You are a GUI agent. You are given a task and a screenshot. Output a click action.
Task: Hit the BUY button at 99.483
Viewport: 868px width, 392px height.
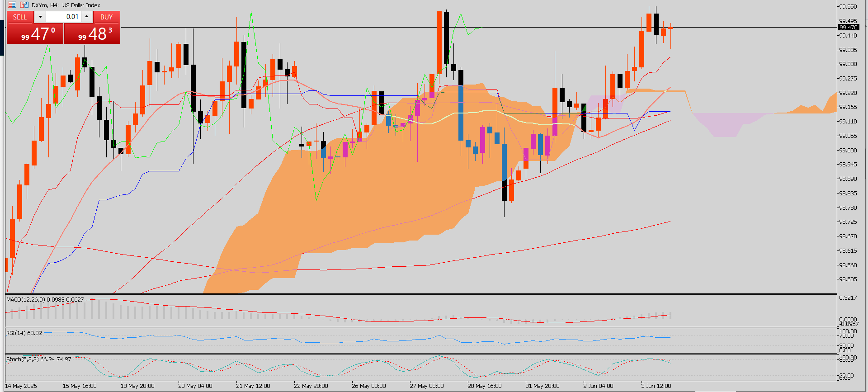coord(92,33)
